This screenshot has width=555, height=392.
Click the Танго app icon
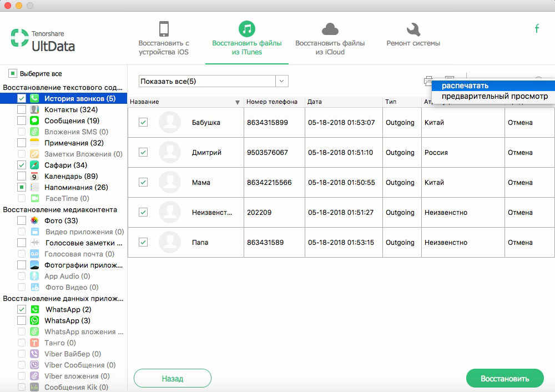point(34,343)
